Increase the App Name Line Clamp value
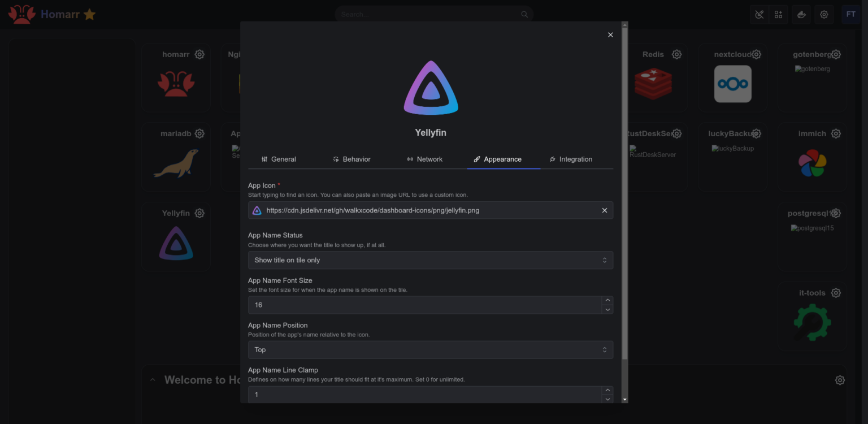 coord(607,391)
